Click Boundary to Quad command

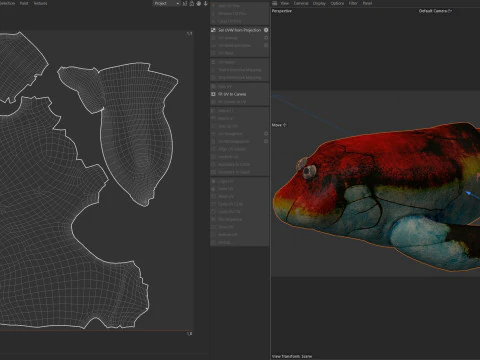pyautogui.click(x=231, y=172)
